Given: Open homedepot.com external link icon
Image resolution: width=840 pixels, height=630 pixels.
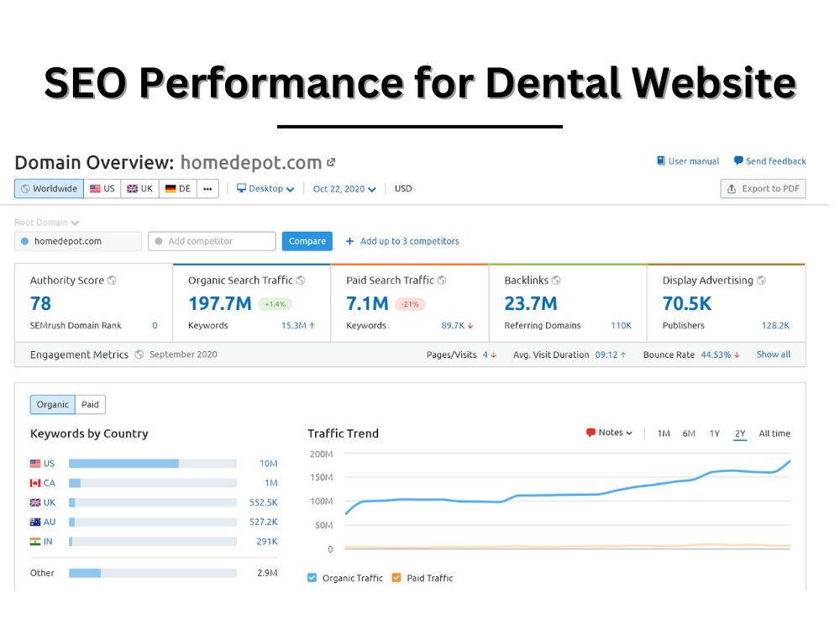Looking at the screenshot, I should point(331,162).
